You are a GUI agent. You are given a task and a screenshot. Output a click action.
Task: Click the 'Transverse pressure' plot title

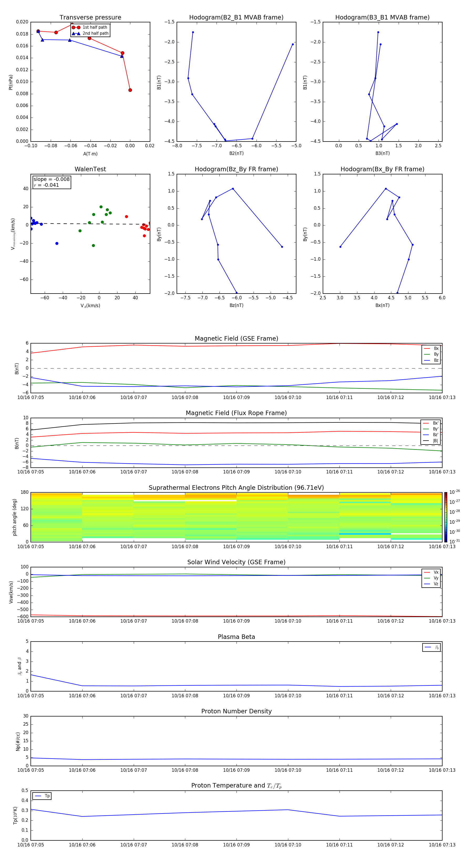click(90, 18)
